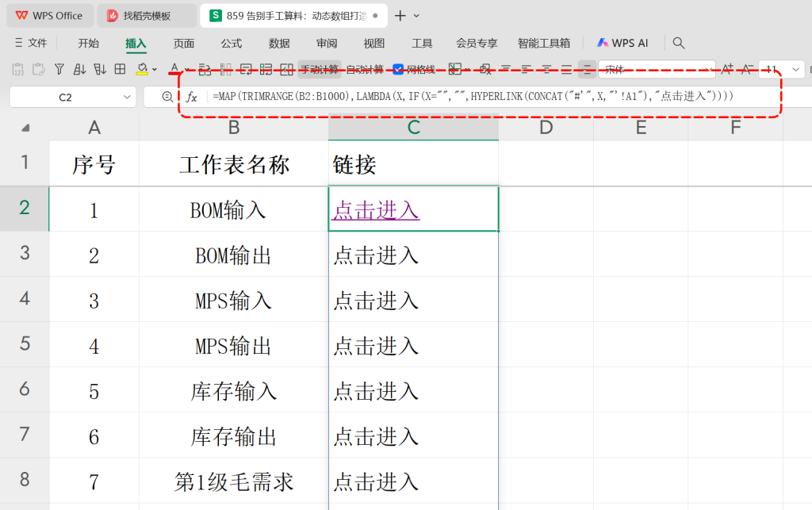The image size is (812, 510).
Task: Click the select-all corner triangle
Action: pyautogui.click(x=25, y=128)
